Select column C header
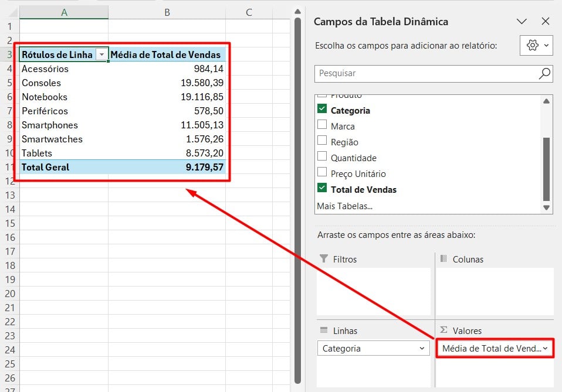This screenshot has width=562, height=392. (249, 12)
